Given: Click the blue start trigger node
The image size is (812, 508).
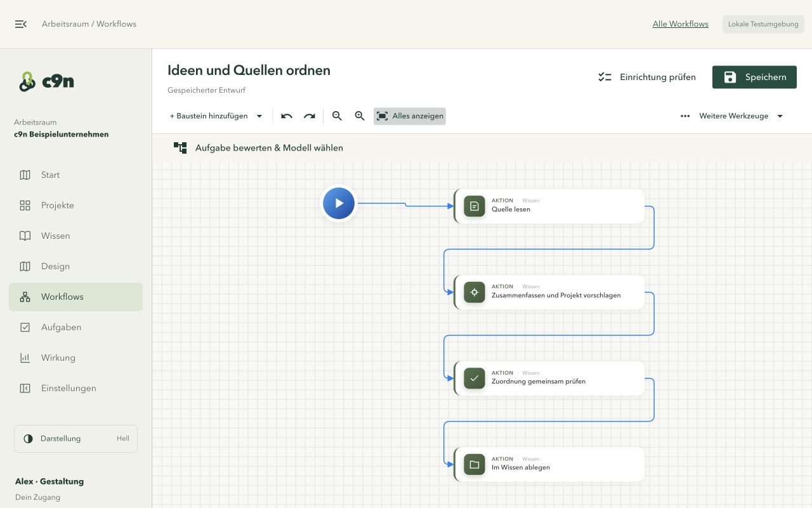Looking at the screenshot, I should pyautogui.click(x=339, y=203).
